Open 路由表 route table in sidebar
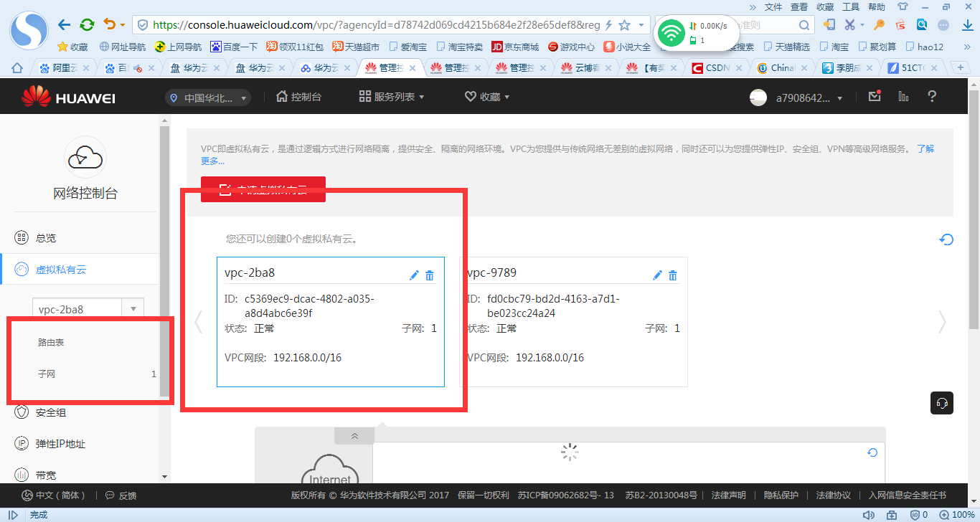The image size is (980, 522). [51, 343]
